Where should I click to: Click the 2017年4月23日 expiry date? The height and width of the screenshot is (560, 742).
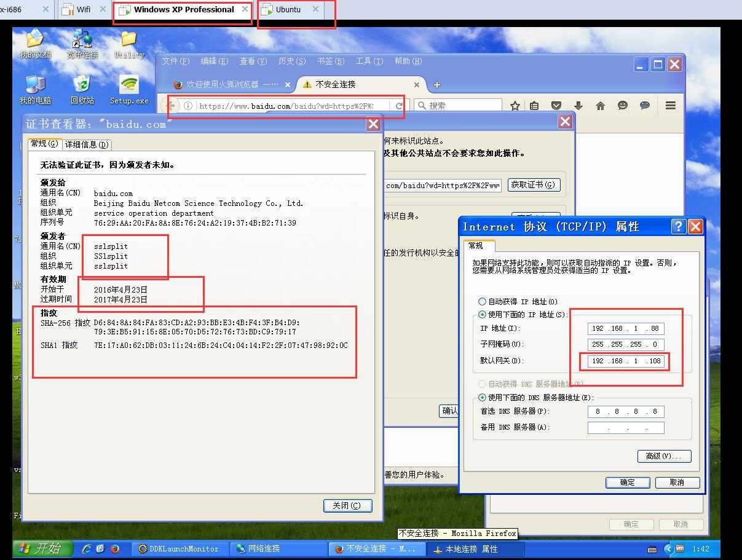click(120, 299)
